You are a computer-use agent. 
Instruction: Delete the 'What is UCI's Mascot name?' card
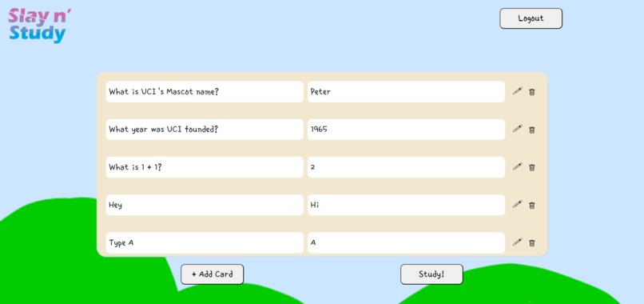[532, 92]
